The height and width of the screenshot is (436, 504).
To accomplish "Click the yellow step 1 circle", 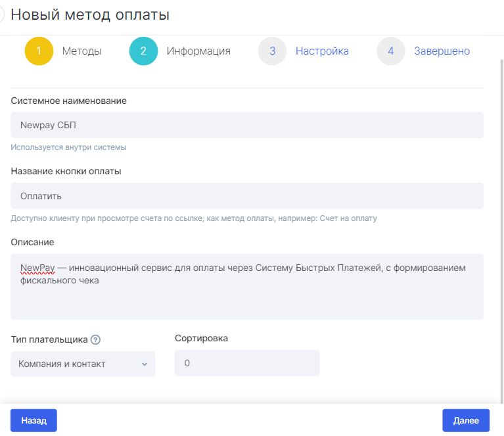I will click(39, 51).
